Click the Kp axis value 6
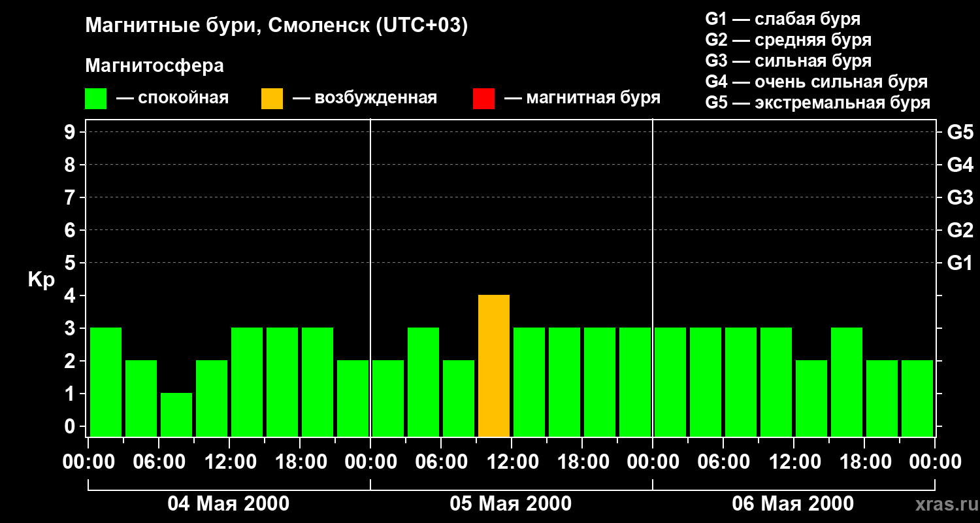The width and height of the screenshot is (980, 523). click(x=71, y=230)
